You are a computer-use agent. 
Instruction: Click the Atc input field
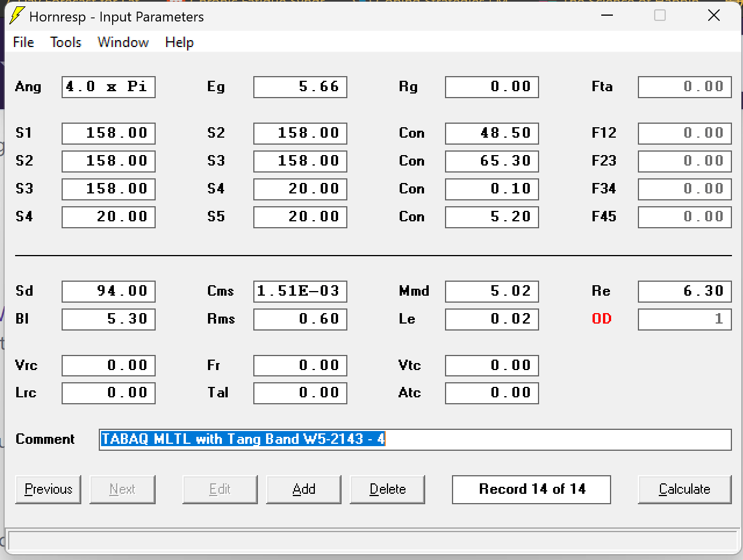(x=492, y=393)
